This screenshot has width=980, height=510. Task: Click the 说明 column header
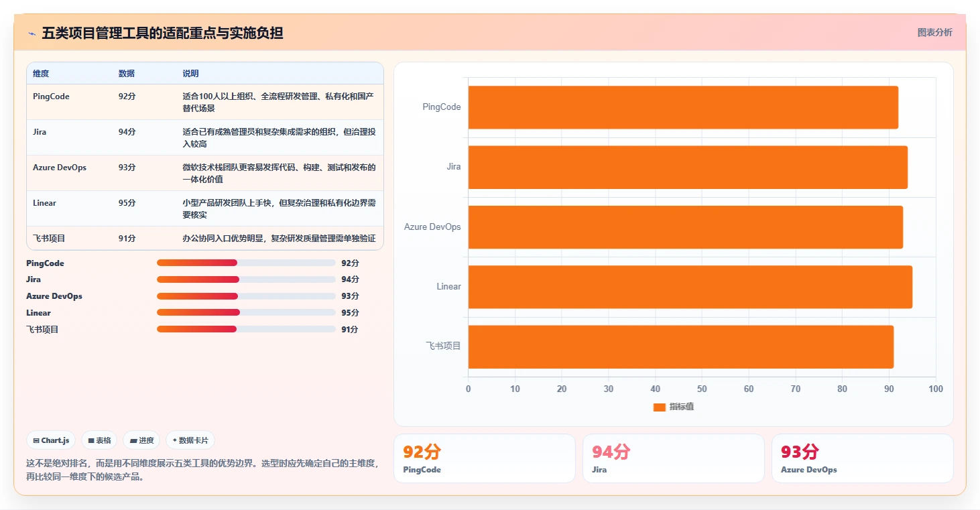[x=190, y=74]
